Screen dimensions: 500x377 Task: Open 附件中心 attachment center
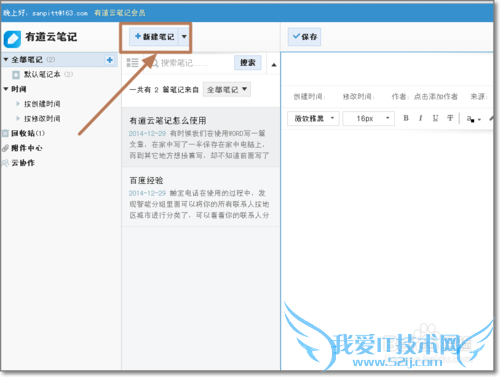coord(27,148)
